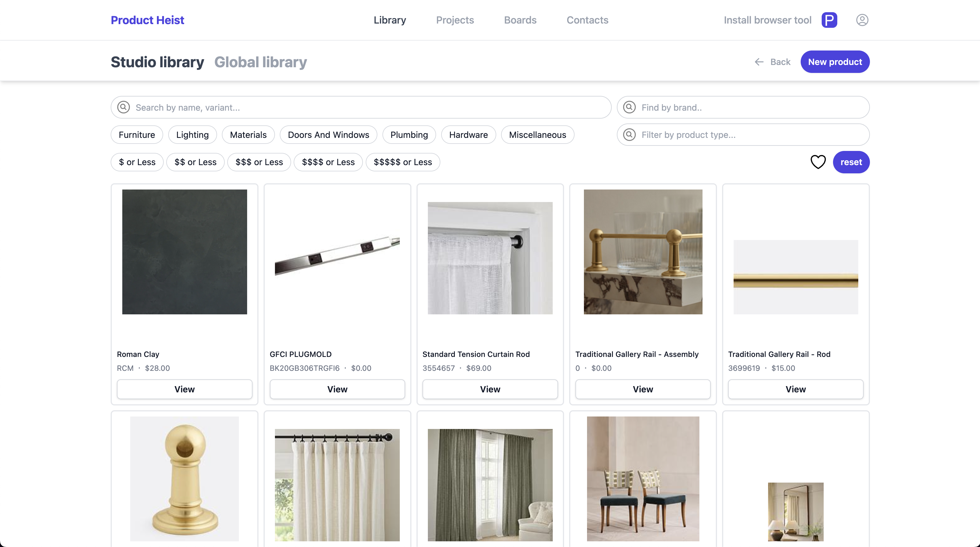Click the Roman Clay product title
Screen dimensions: 980x547
tap(138, 354)
